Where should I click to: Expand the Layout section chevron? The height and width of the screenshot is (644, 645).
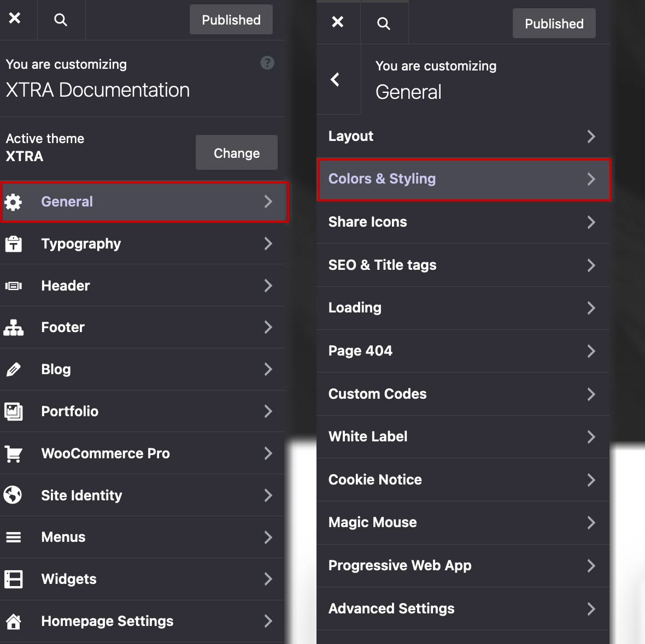[591, 137]
